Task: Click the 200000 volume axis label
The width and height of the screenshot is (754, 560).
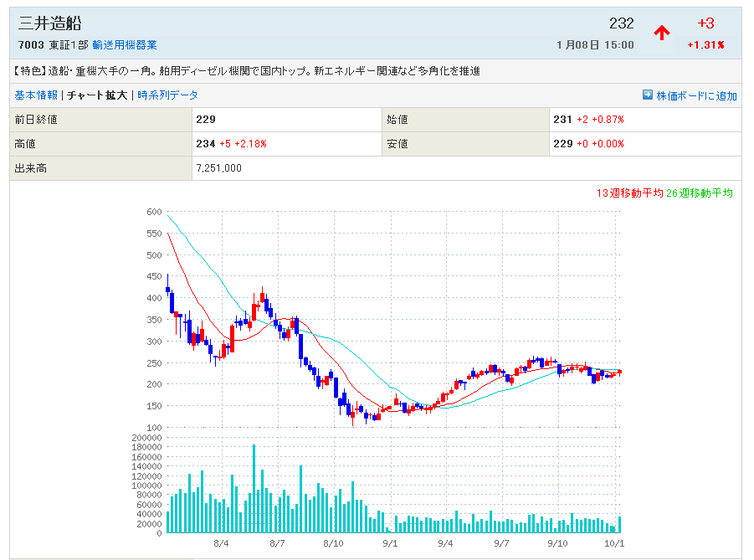Action: (x=146, y=437)
